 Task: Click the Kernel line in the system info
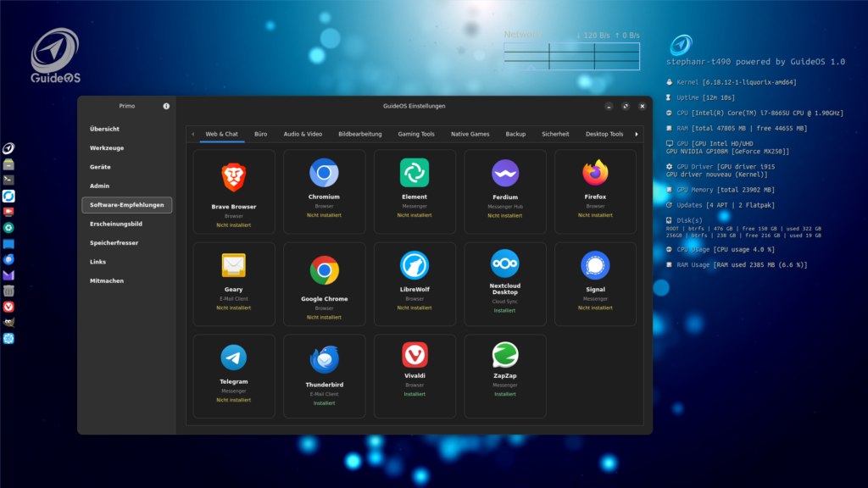[731, 82]
